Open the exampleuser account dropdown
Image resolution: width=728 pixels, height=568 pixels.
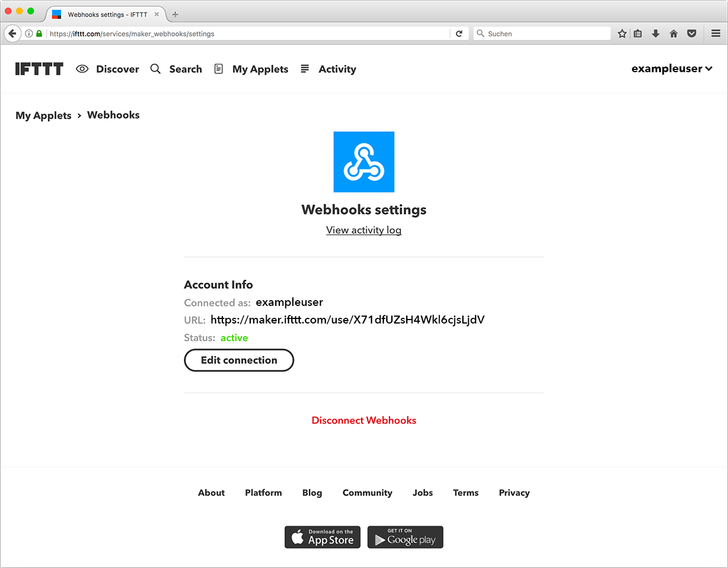pyautogui.click(x=672, y=68)
